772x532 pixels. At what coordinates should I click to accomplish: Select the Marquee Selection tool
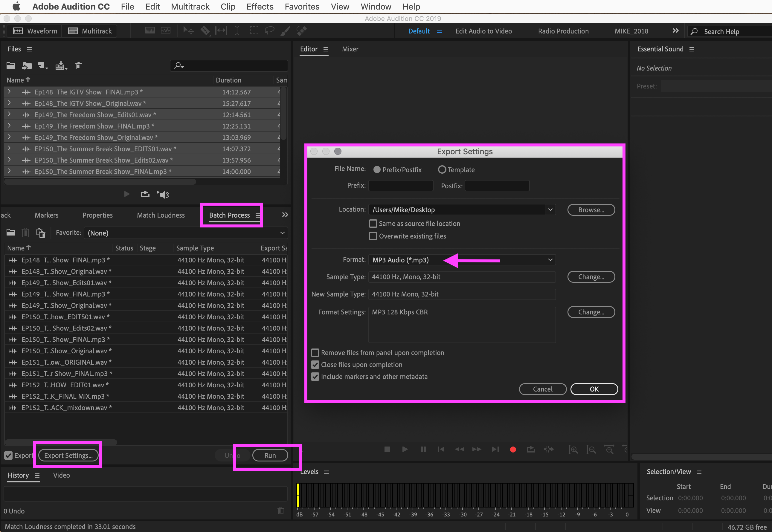(x=254, y=31)
